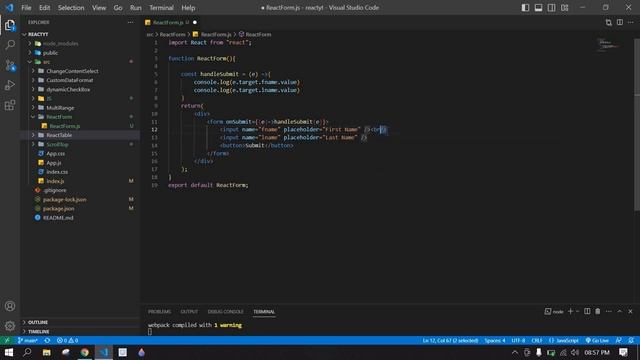Add a new terminal with plus icon
640x360 pixels.
coord(570,311)
